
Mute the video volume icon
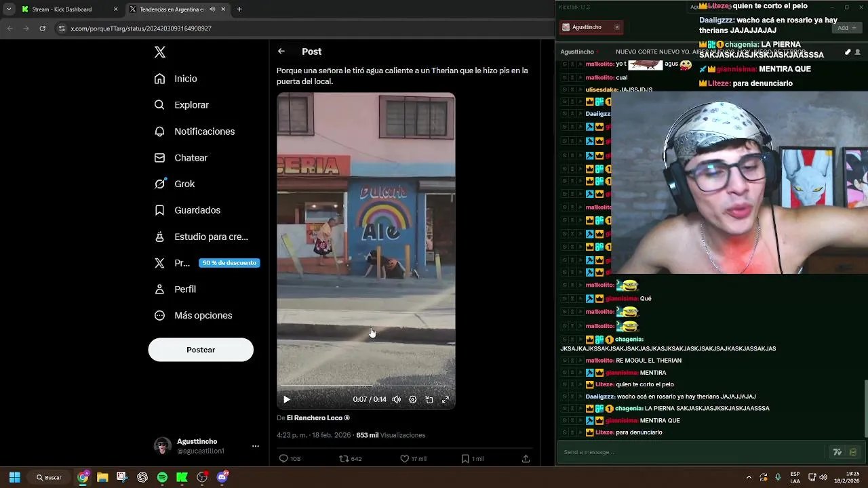click(x=396, y=400)
